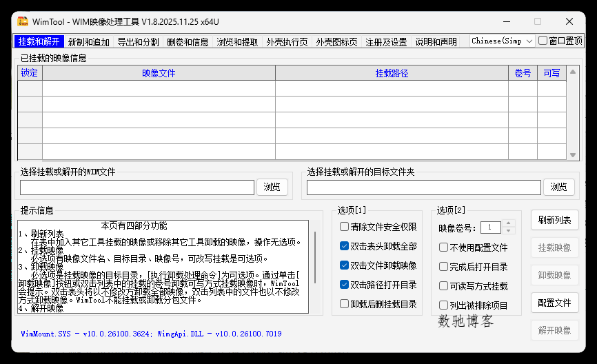597x364 pixels.
Task: Click the WIM file path input field
Action: pyautogui.click(x=137, y=188)
